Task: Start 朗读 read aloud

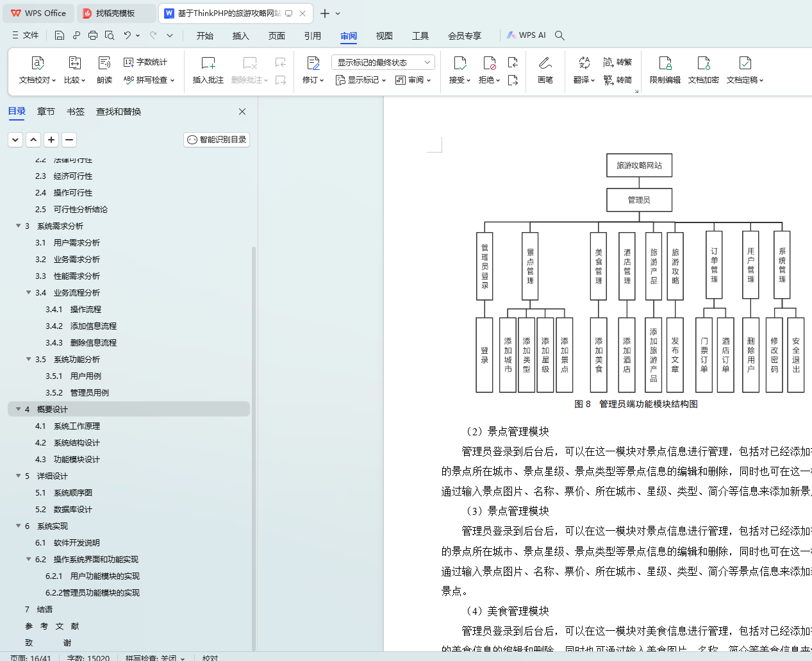Action: [x=104, y=71]
